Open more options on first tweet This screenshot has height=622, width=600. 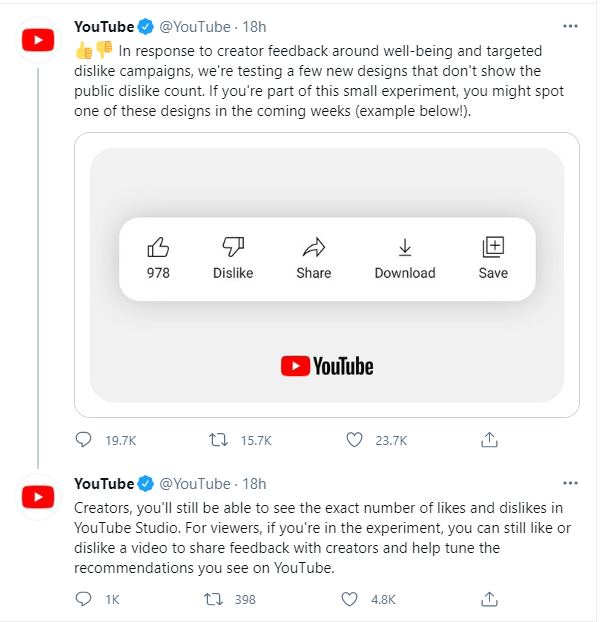[x=570, y=26]
